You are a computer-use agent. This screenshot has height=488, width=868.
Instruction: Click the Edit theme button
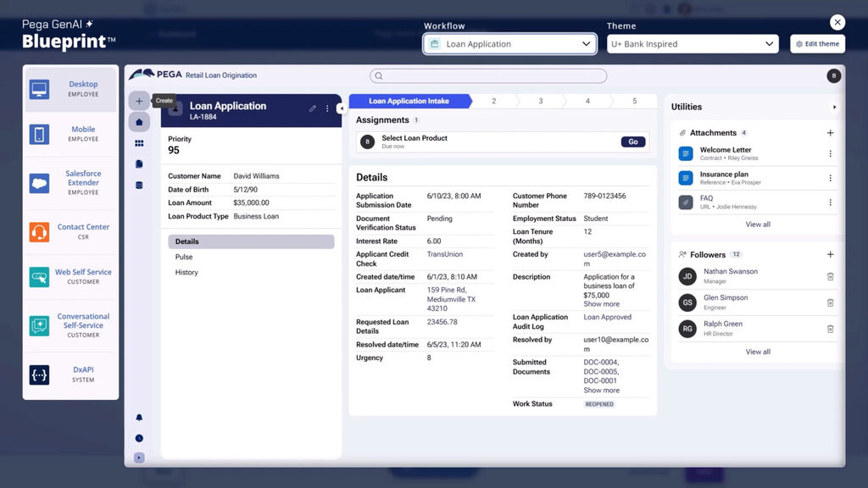pyautogui.click(x=817, y=44)
